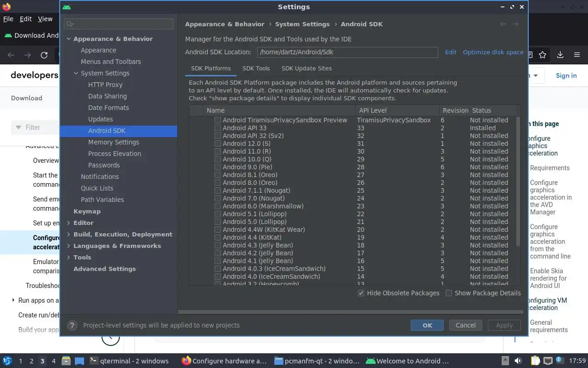Switch to the SDK Update Sites tab
Screen dimensions: 588x368
pyautogui.click(x=306, y=68)
